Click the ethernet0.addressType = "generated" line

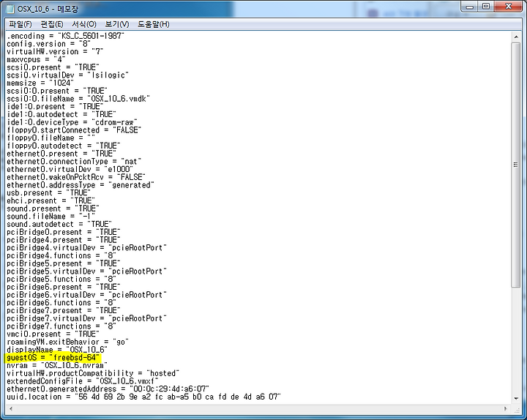(80, 185)
